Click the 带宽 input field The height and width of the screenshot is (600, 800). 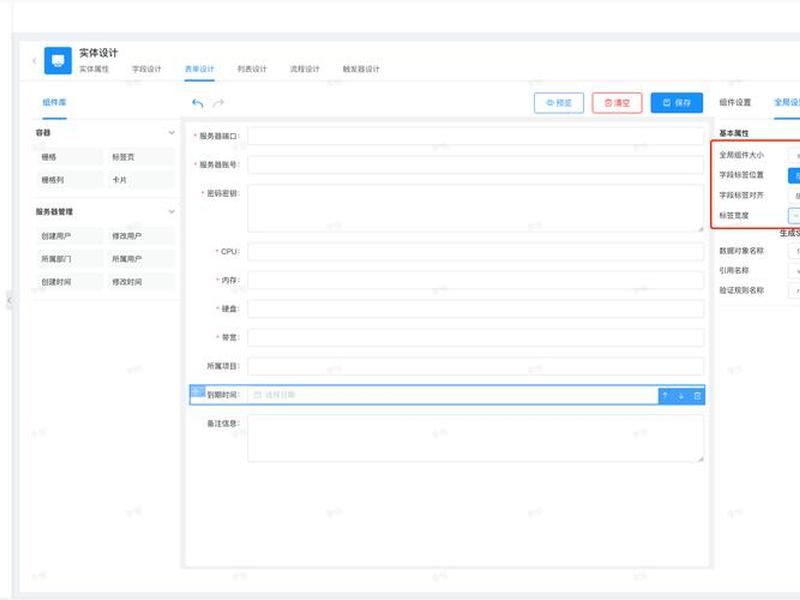pos(476,337)
